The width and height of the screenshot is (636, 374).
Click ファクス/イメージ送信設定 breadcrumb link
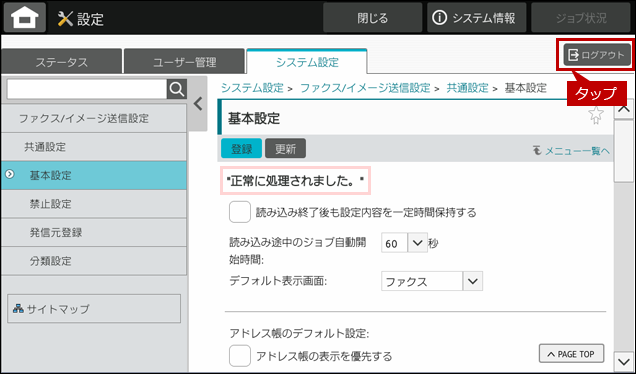click(365, 88)
